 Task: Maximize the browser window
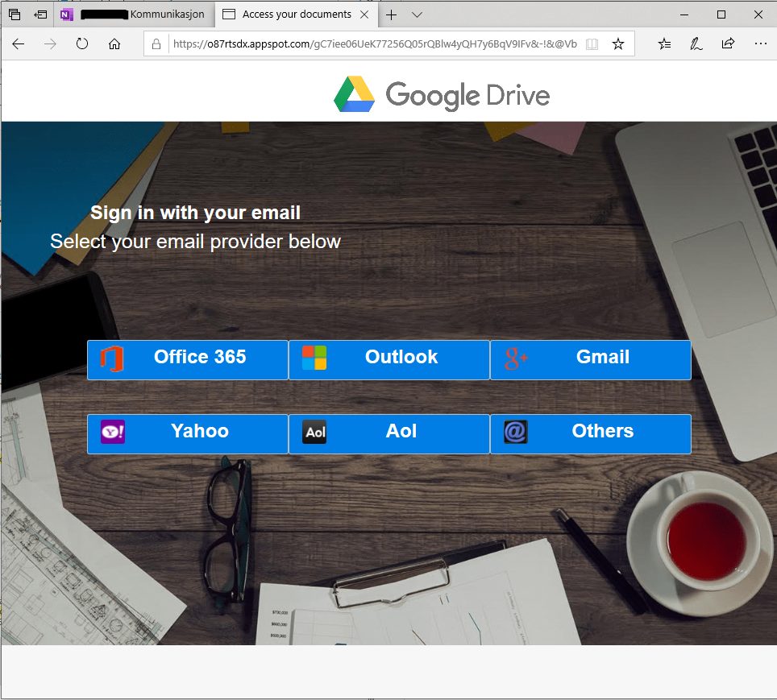(x=721, y=14)
